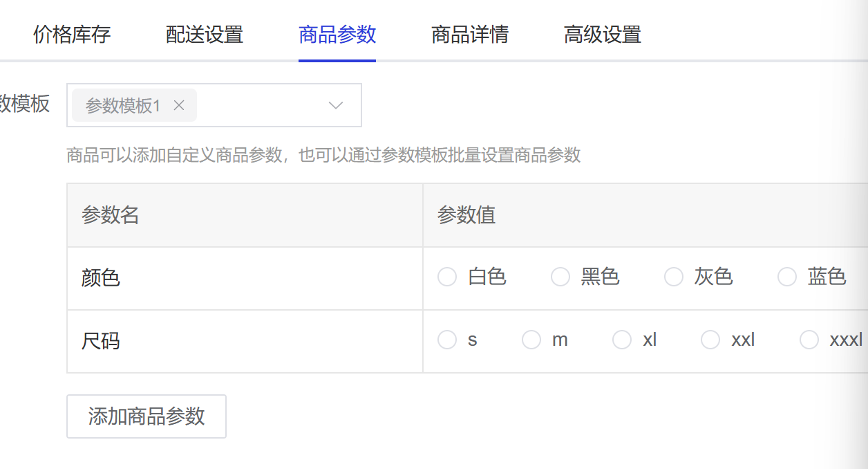Switch to 配送设置 tab
This screenshot has width=868, height=469.
pos(205,34)
